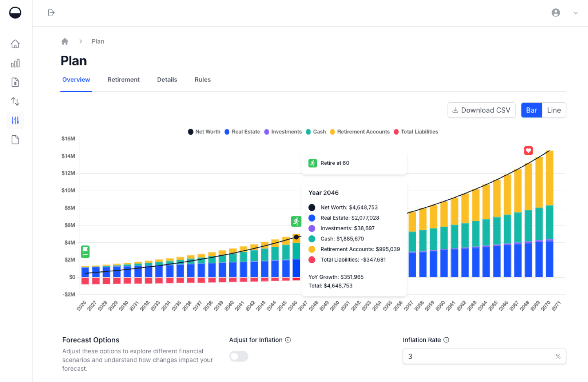
Task: Select the sliders Plan sidebar icon
Action: [15, 120]
